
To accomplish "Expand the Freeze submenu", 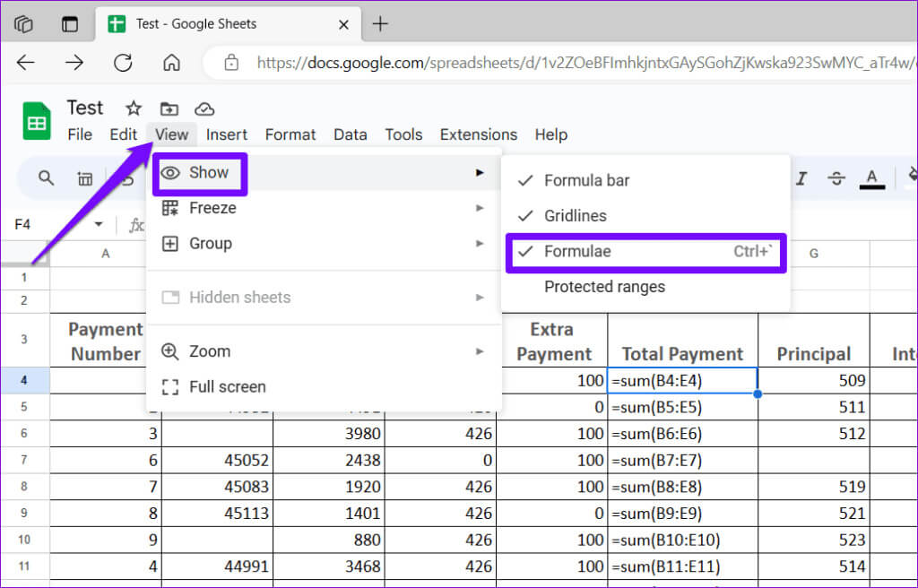I will click(212, 208).
